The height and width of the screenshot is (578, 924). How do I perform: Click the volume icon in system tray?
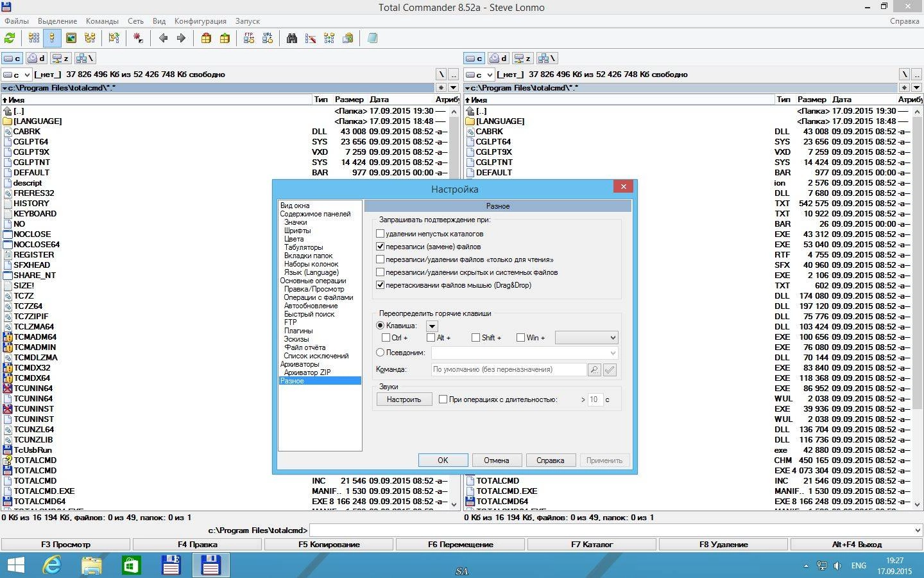point(837,566)
